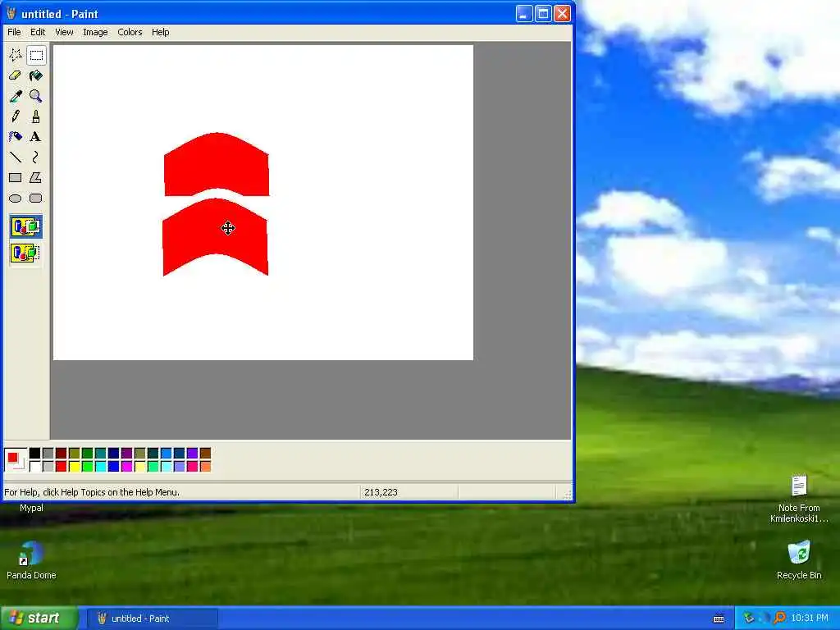Screen dimensions: 840x630
Task: Click the 10:31 PM system clock
Action: pyautogui.click(x=810, y=619)
